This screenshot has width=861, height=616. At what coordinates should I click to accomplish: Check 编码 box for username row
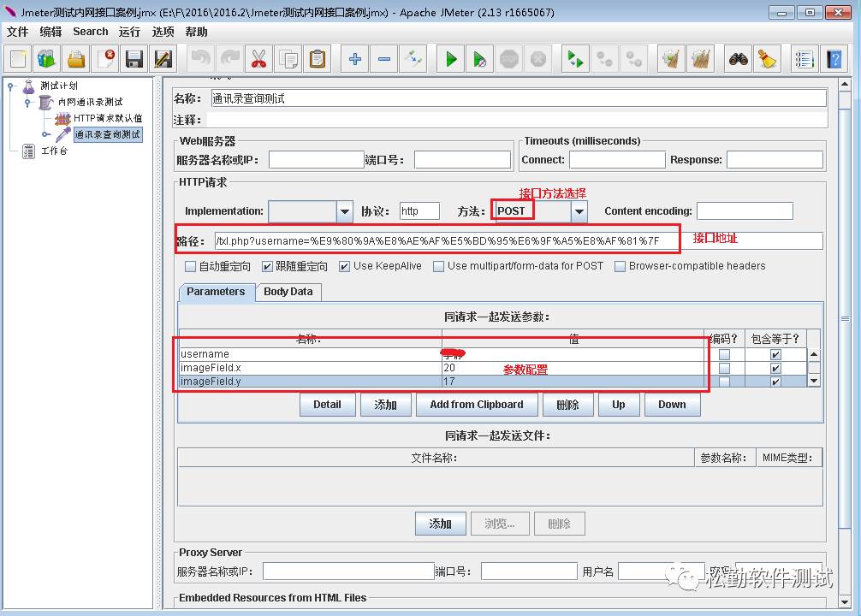click(x=724, y=355)
